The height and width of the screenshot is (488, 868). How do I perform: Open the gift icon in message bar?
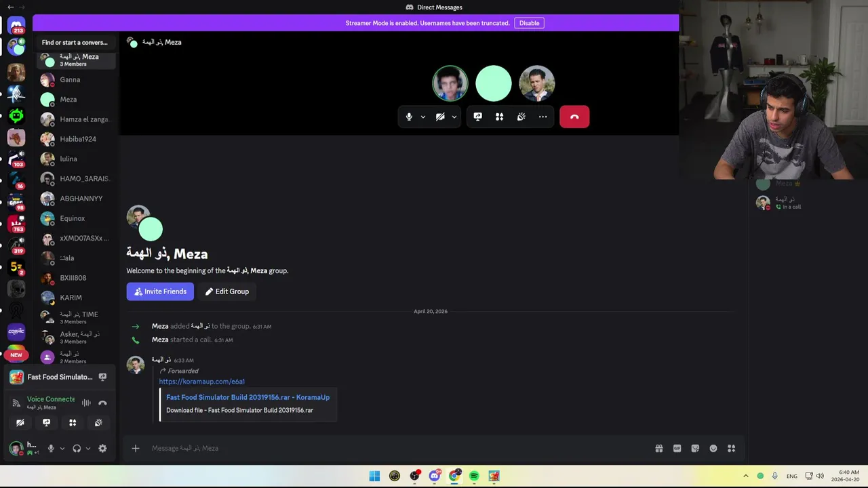658,448
